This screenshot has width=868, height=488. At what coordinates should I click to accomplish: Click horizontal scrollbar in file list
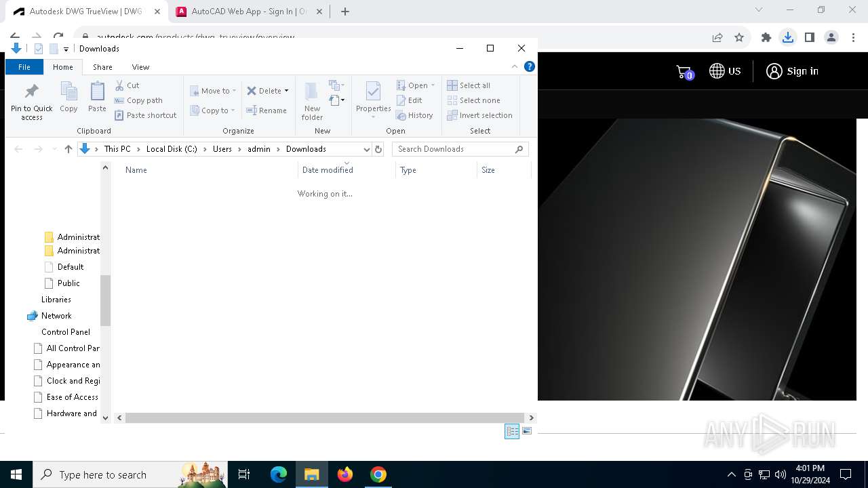[x=325, y=418]
